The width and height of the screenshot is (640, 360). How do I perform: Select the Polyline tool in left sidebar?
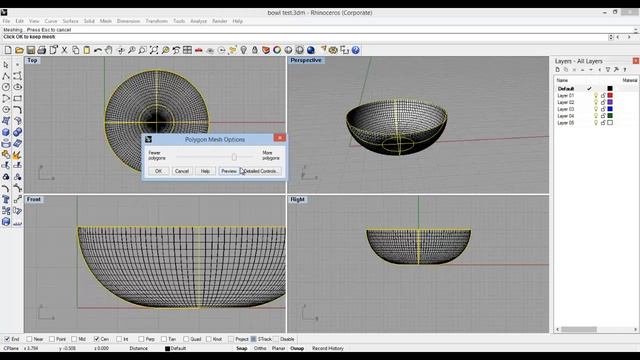point(6,76)
